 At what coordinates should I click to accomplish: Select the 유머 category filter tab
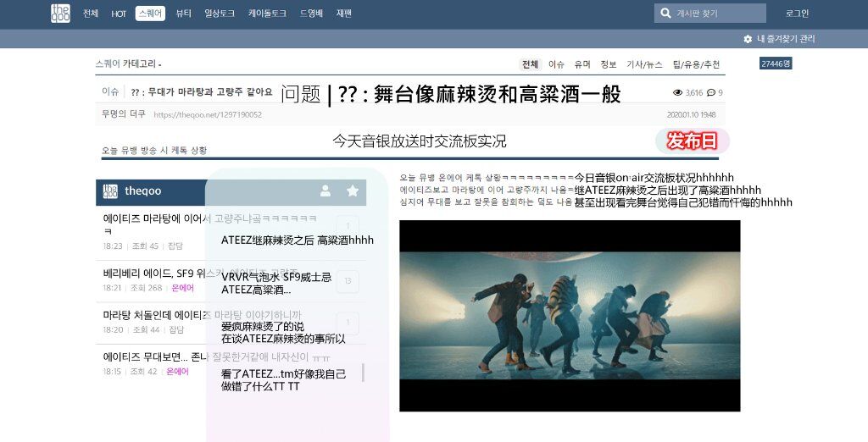[582, 64]
